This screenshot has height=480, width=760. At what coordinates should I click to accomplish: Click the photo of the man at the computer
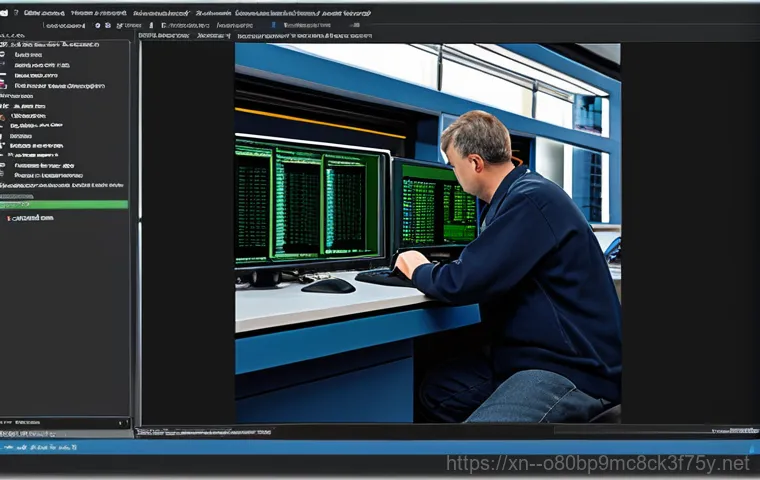428,232
